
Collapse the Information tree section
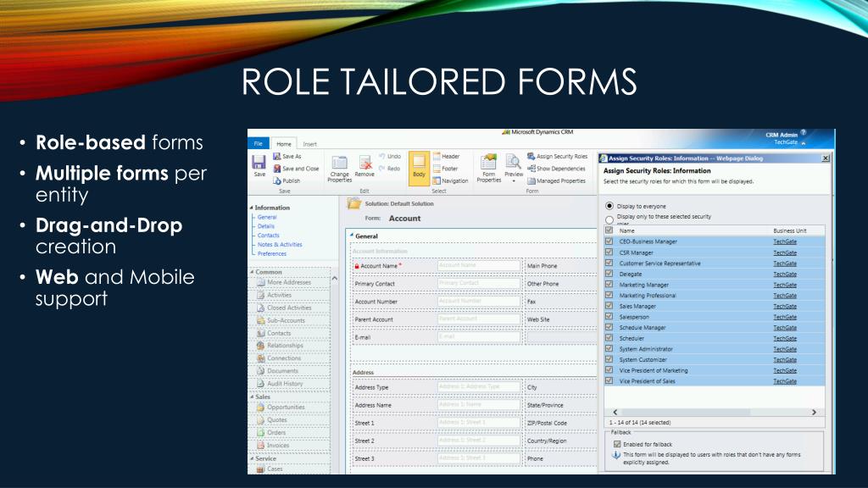pyautogui.click(x=251, y=208)
